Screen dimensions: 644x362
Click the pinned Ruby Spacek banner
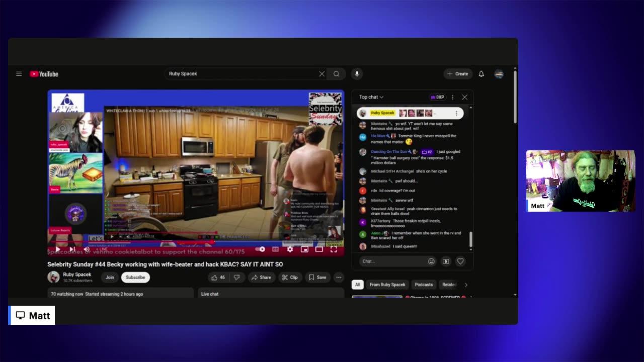click(410, 113)
